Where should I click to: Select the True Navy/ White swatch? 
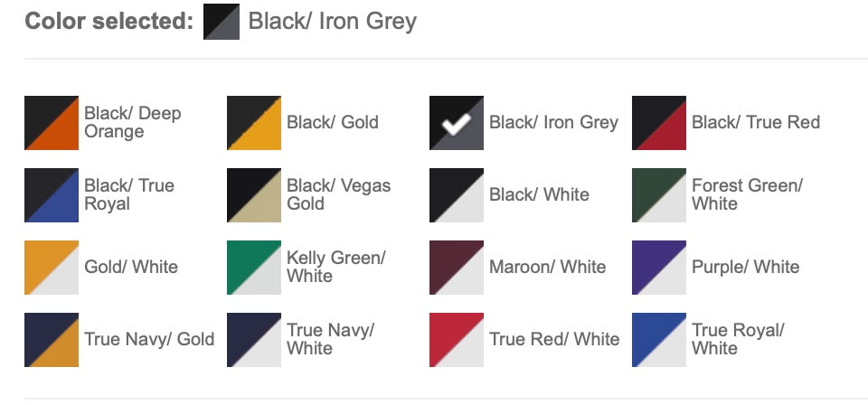254,340
